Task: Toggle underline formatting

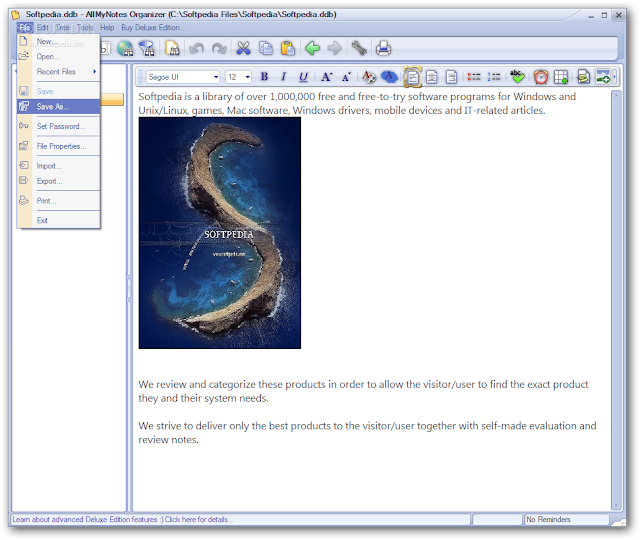Action: coord(303,77)
